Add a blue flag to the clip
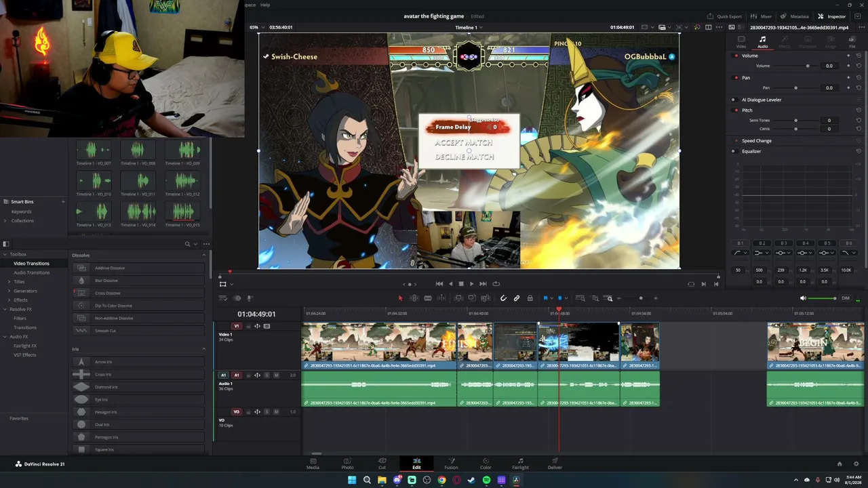868x488 pixels. click(545, 298)
